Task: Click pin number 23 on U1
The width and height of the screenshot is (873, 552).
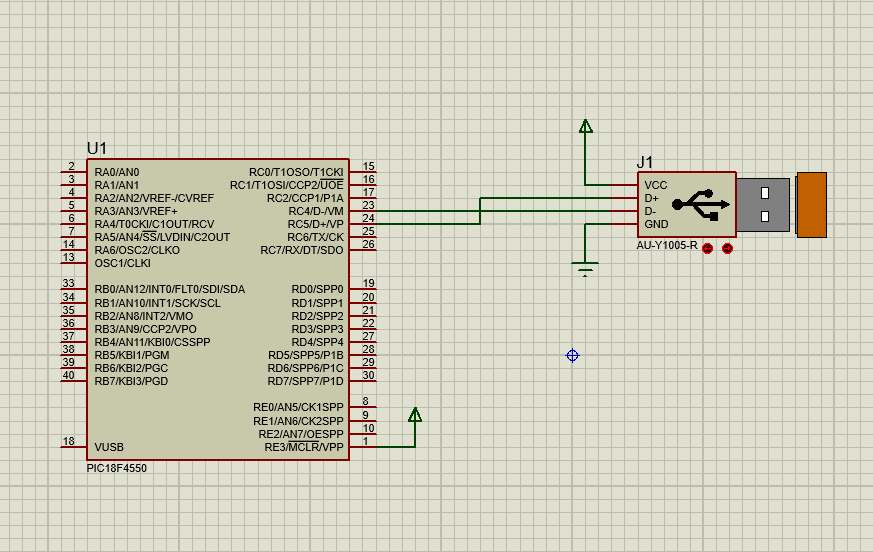Action: tap(369, 205)
